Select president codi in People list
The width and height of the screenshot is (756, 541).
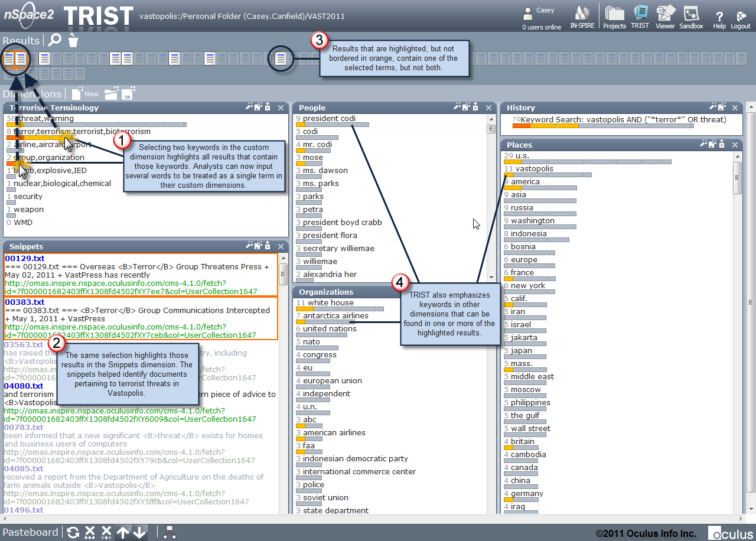[329, 119]
